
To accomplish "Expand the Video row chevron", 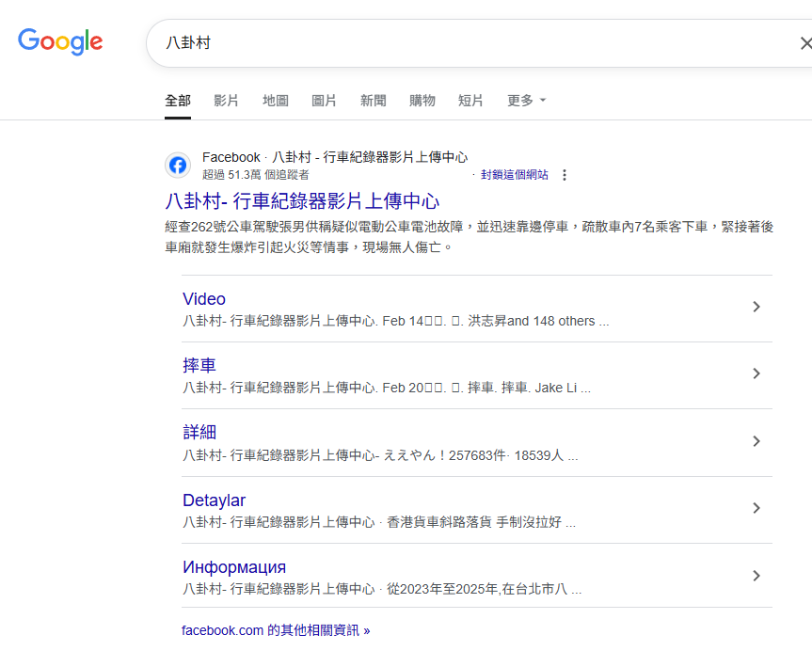I will (756, 307).
